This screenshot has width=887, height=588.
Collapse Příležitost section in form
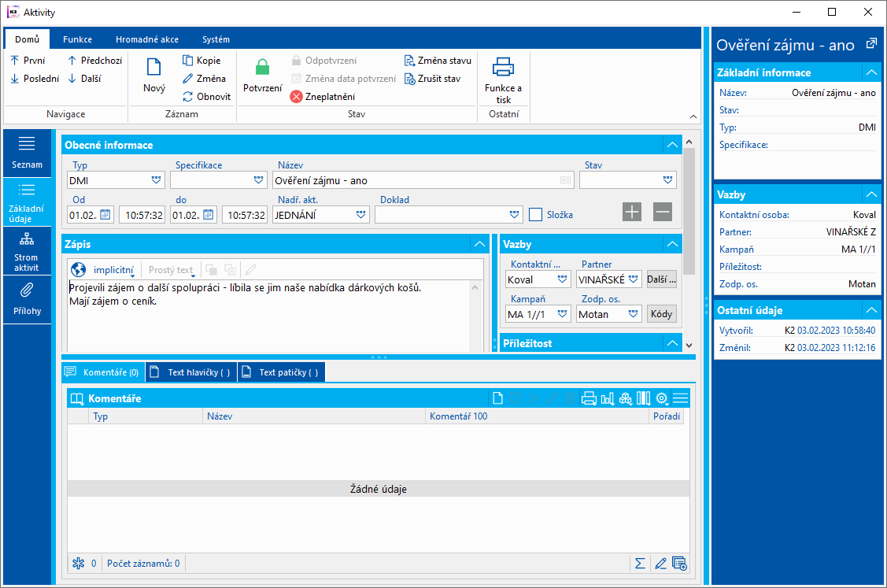pyautogui.click(x=672, y=343)
